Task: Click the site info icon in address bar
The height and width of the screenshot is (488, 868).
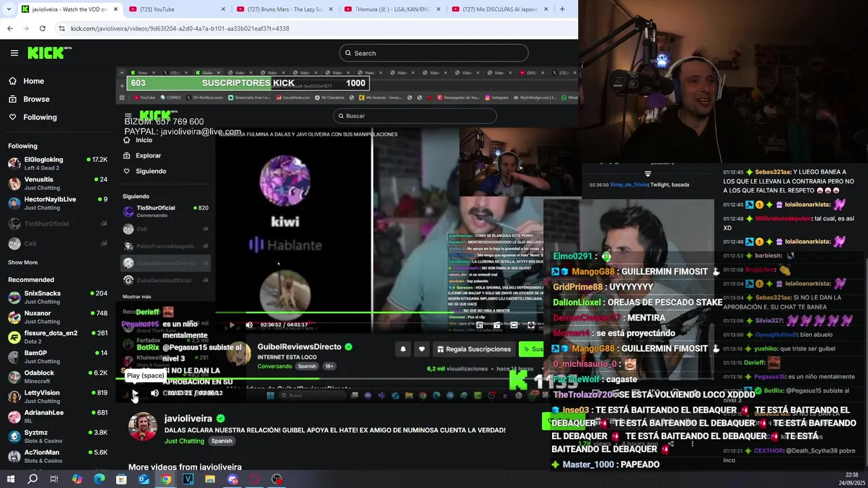Action: click(62, 28)
